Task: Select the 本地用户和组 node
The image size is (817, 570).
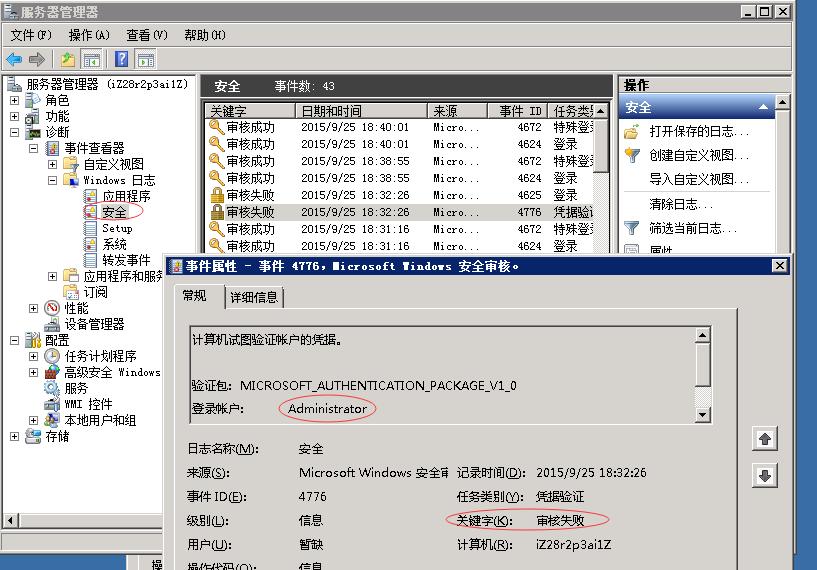Action: tap(100, 420)
